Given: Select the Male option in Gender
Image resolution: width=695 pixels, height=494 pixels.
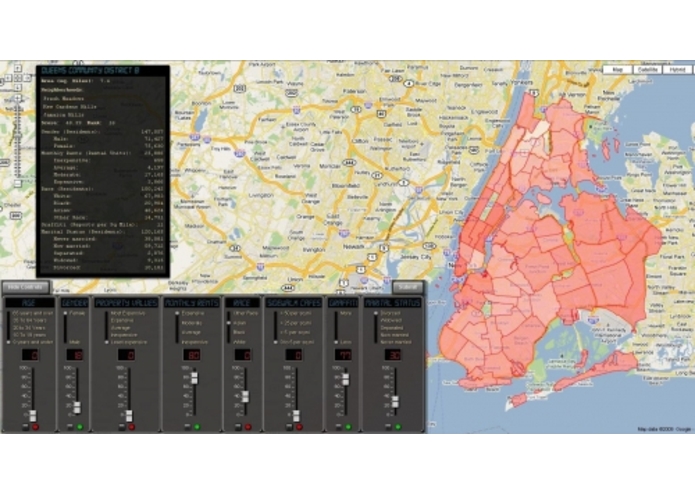Looking at the screenshot, I should [x=75, y=342].
